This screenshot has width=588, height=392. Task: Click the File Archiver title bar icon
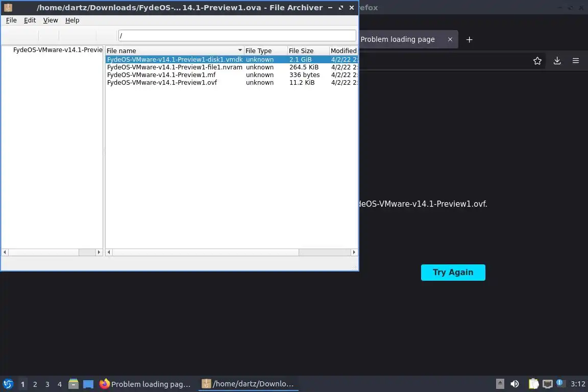(8, 8)
